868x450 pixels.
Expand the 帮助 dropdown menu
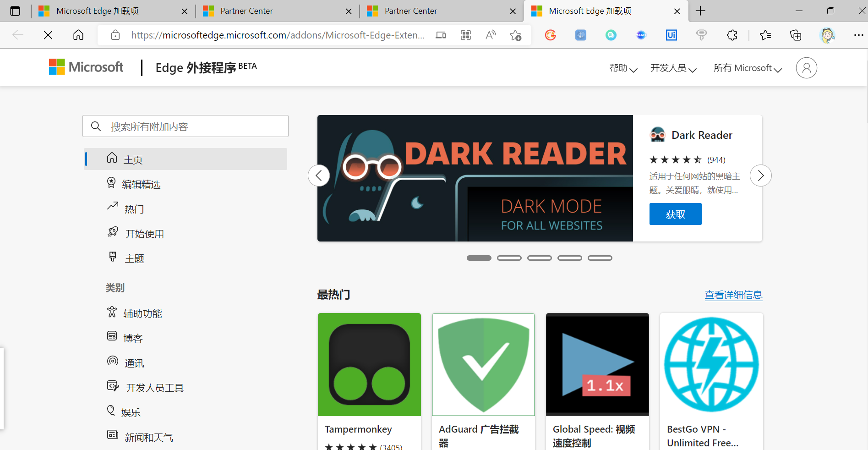623,68
